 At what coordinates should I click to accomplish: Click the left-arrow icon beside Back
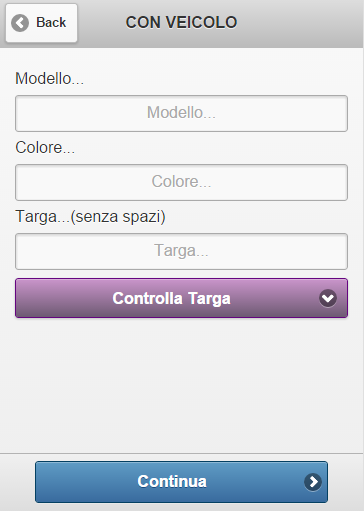pyautogui.click(x=20, y=23)
